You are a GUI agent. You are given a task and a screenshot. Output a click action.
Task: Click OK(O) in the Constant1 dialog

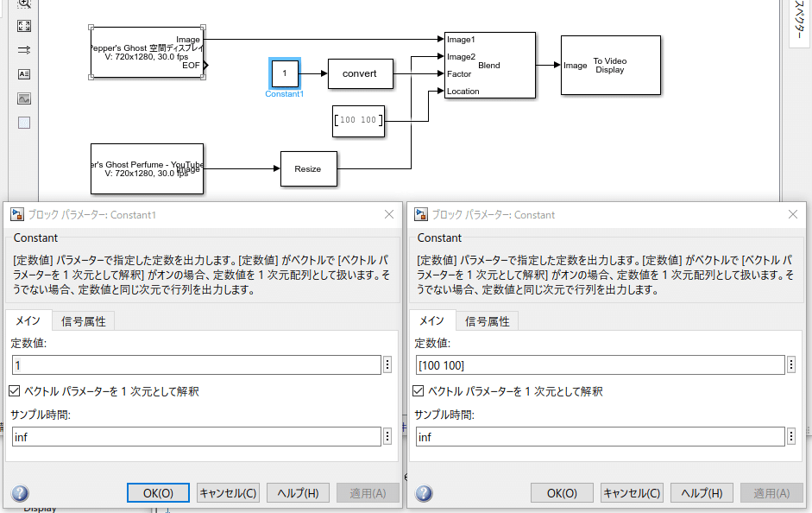click(x=158, y=493)
